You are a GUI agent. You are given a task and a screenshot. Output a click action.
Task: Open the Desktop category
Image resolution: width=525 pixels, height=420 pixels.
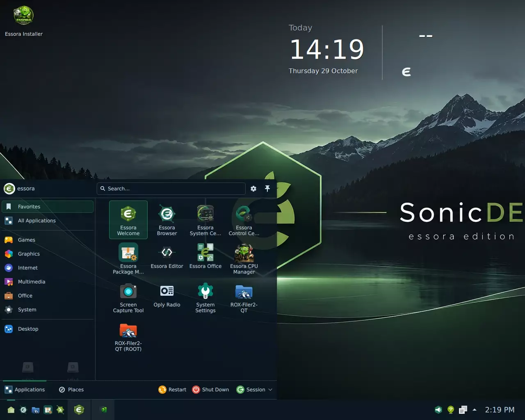(48, 329)
